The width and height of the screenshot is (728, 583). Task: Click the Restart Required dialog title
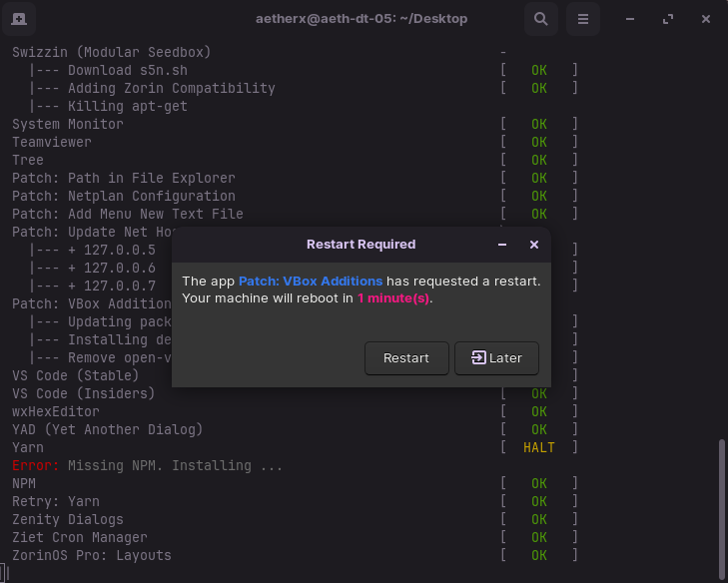(x=362, y=245)
